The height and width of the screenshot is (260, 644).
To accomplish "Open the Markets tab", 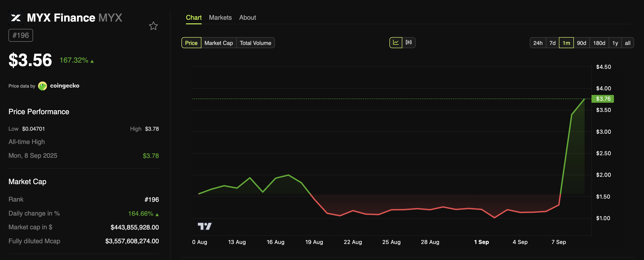I will tap(220, 17).
